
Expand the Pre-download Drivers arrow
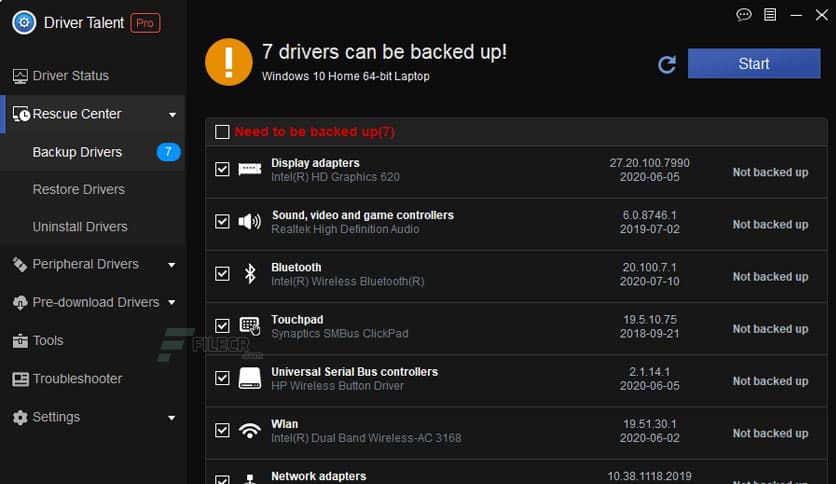point(172,302)
